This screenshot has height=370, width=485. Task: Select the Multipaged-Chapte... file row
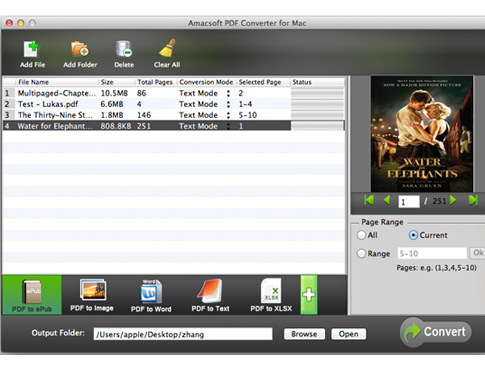click(x=173, y=93)
